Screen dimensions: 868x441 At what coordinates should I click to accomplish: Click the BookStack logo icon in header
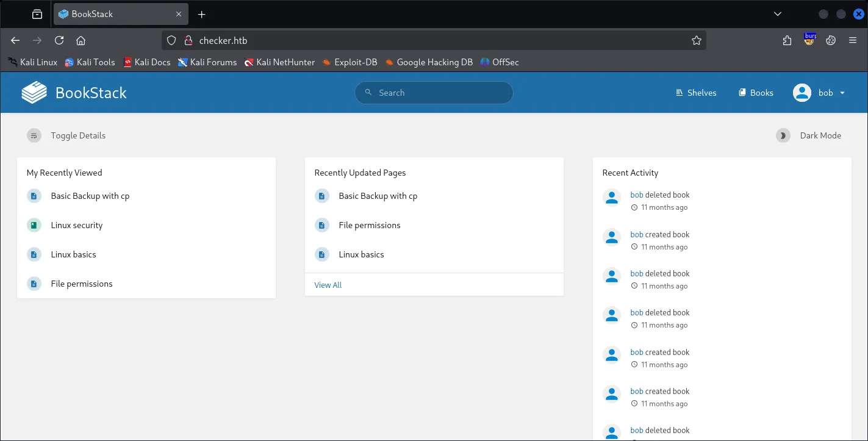pyautogui.click(x=34, y=93)
